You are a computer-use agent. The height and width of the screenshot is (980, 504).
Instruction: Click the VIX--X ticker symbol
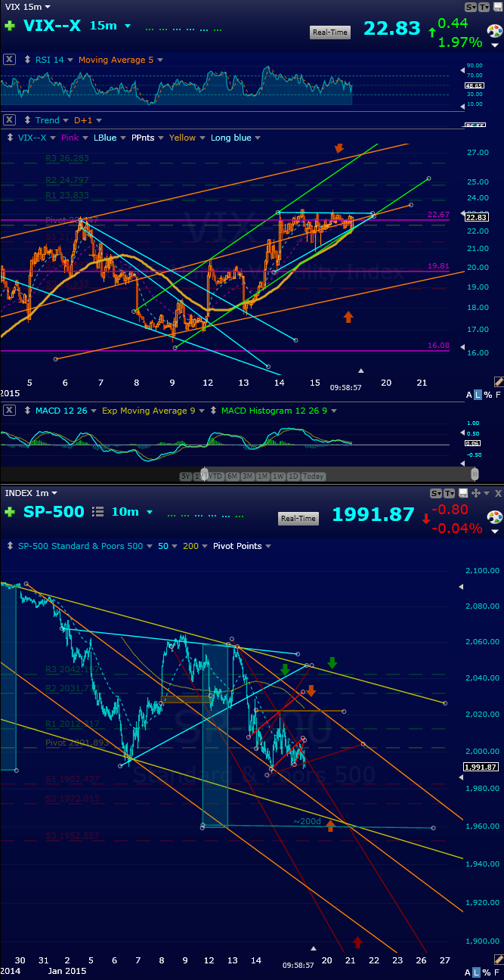click(52, 26)
